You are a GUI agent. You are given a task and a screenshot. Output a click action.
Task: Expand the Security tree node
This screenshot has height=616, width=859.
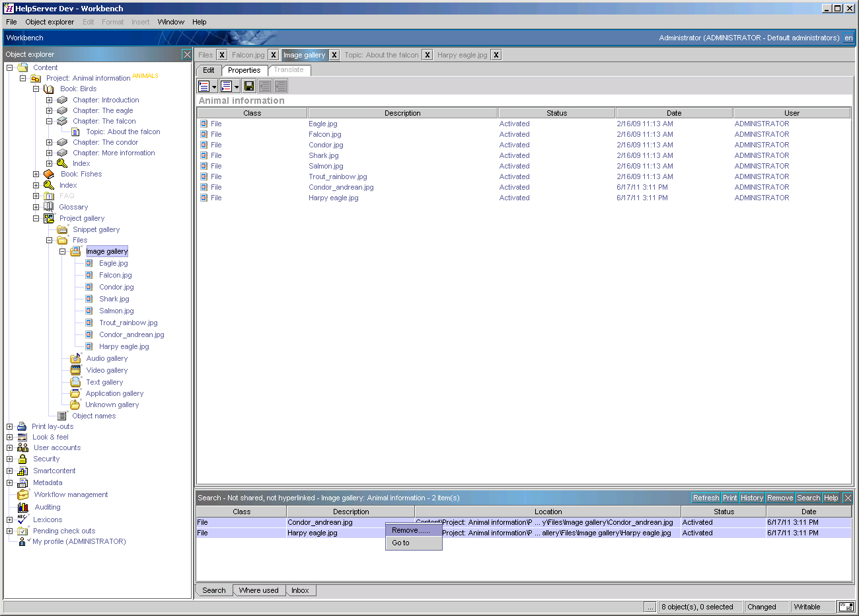point(9,458)
